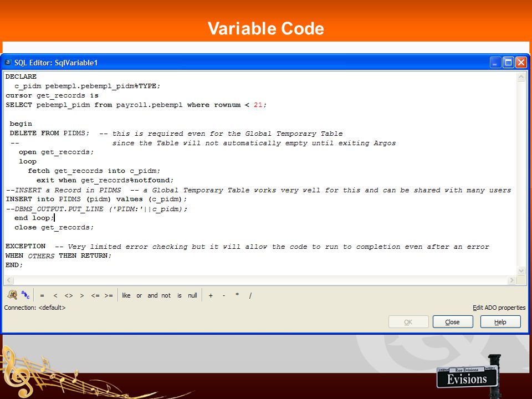Click the horizontal scrollbar right arrow
Viewport: 532px width, 399px height.
pyautogui.click(x=511, y=280)
